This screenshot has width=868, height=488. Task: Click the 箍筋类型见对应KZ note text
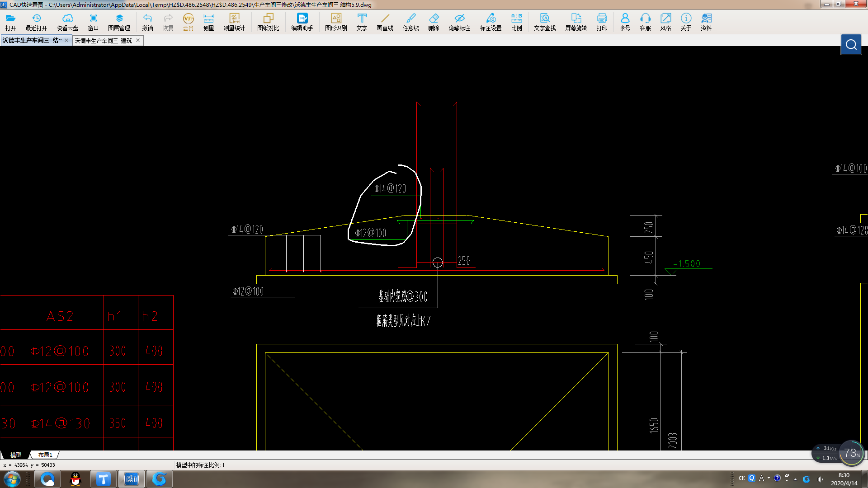pyautogui.click(x=403, y=321)
